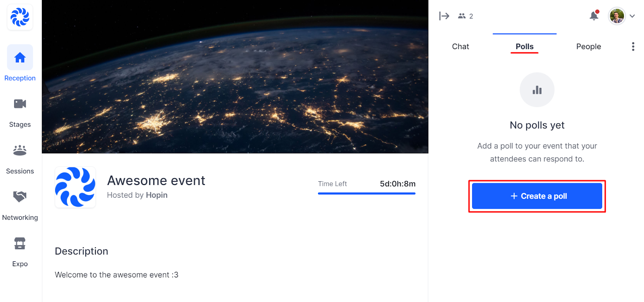Collapse the side panel arrow icon

coord(444,16)
